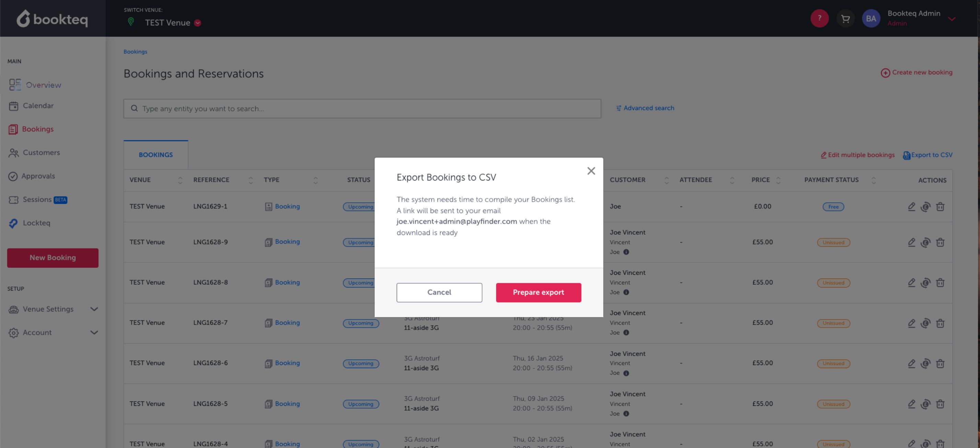
Task: Sort by the Reference column
Action: [250, 180]
